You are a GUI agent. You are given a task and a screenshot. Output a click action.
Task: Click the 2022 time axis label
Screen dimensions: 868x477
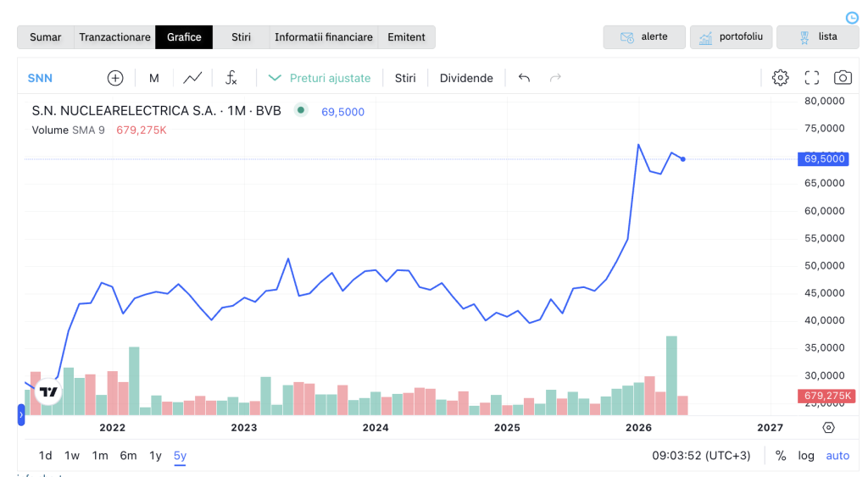click(x=113, y=427)
